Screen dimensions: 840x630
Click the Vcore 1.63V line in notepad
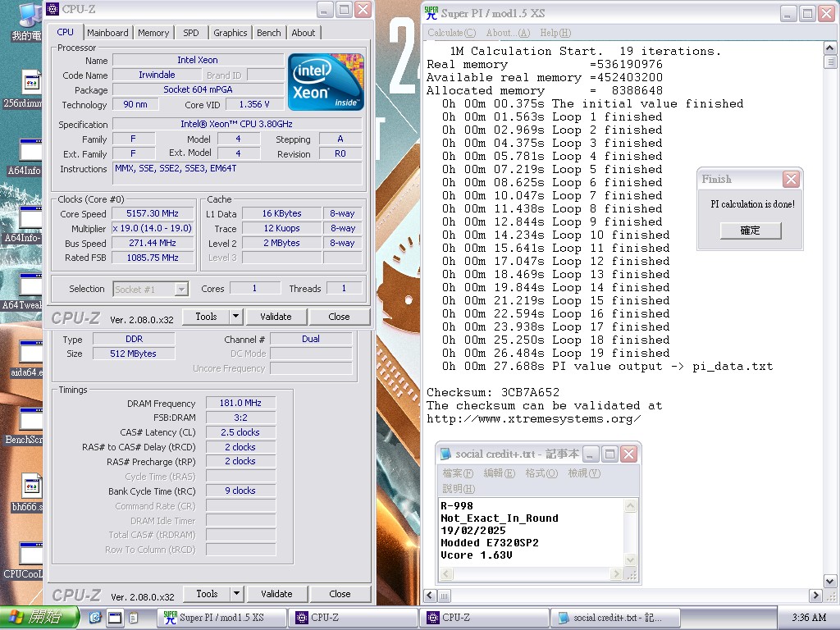[477, 555]
